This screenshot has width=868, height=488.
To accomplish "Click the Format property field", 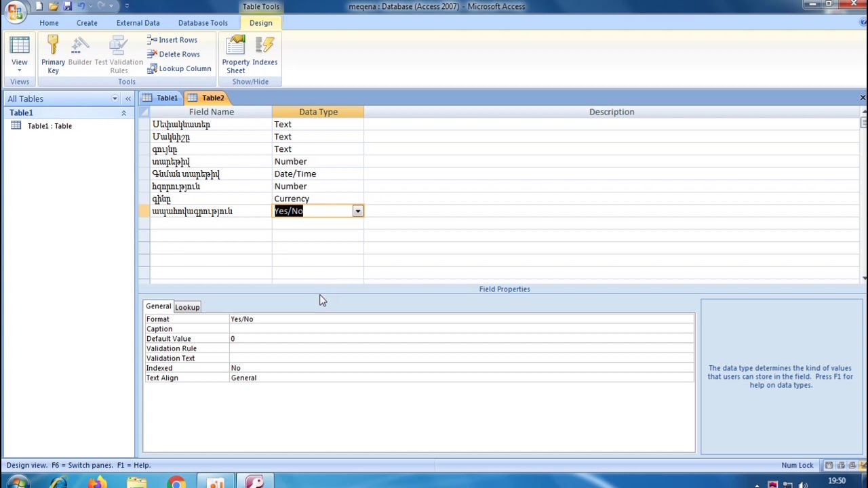I will [x=461, y=319].
